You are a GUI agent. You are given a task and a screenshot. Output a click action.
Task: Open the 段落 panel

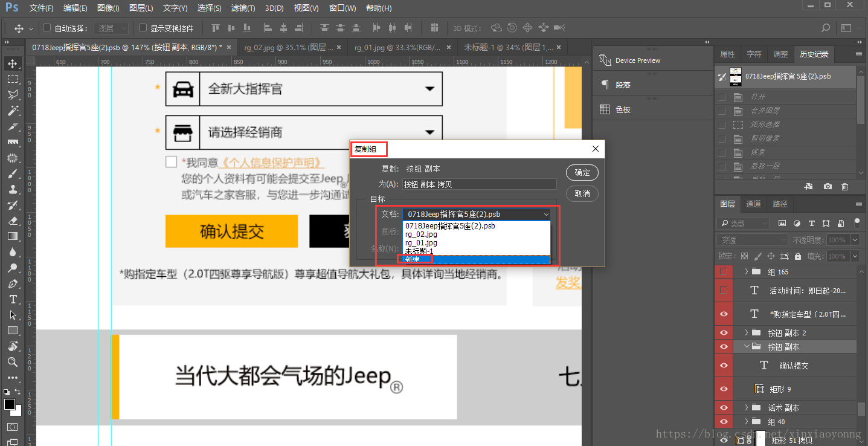coord(615,85)
